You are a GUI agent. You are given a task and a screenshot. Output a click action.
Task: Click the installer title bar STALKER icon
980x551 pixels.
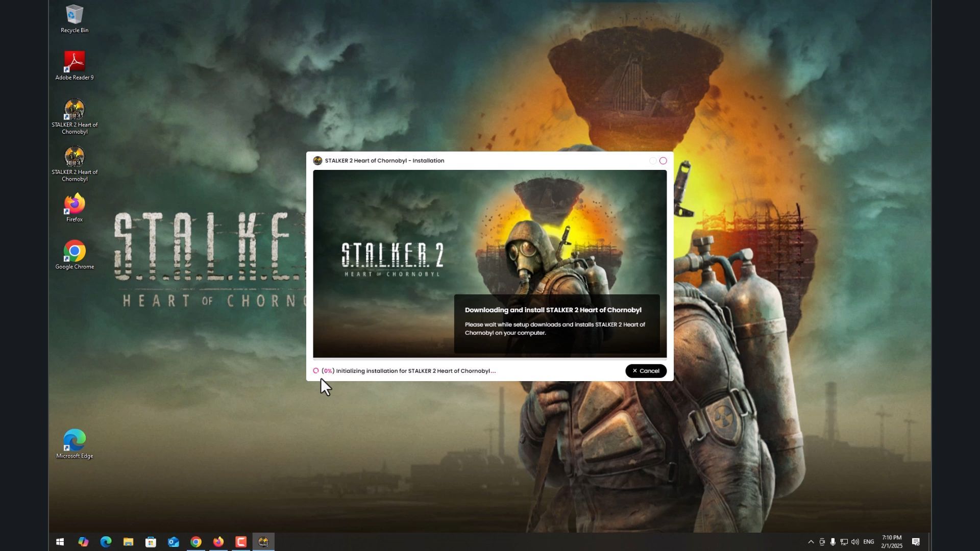point(317,161)
